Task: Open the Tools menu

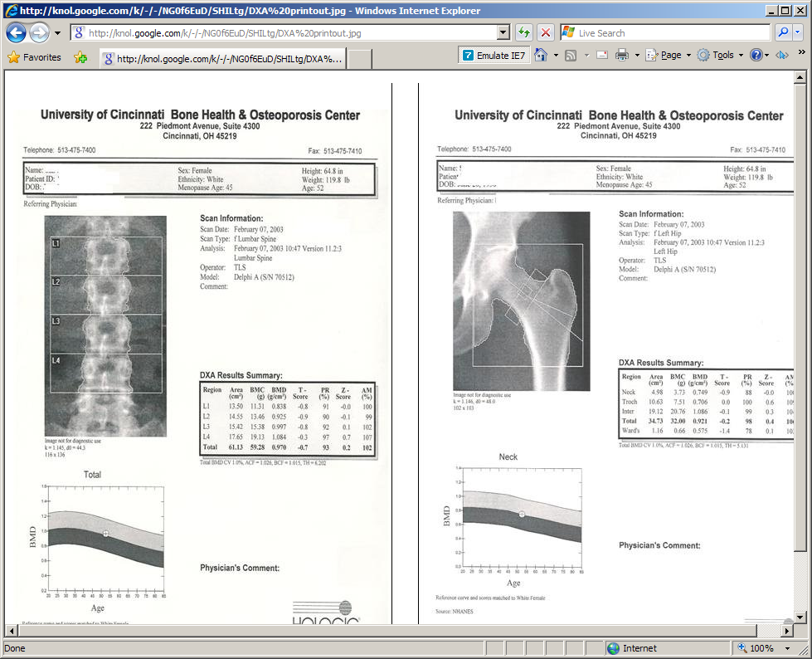Action: pyautogui.click(x=720, y=55)
